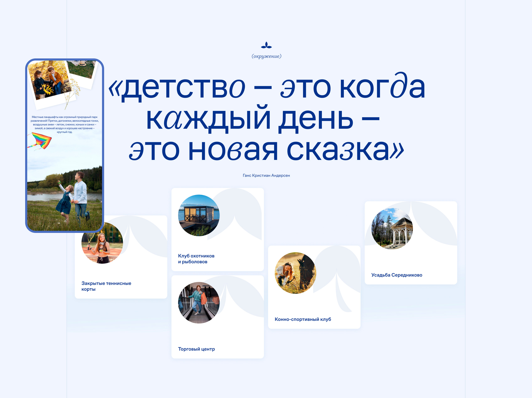Open the 'Усадьба Середниково' card title
Image resolution: width=532 pixels, height=398 pixels.
(x=397, y=275)
